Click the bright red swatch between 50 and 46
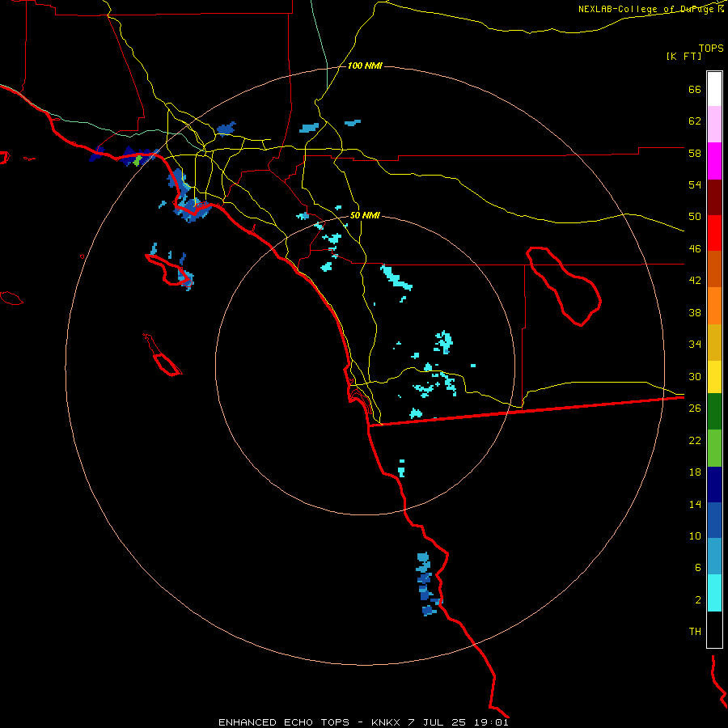728x728 pixels. pos(714,234)
